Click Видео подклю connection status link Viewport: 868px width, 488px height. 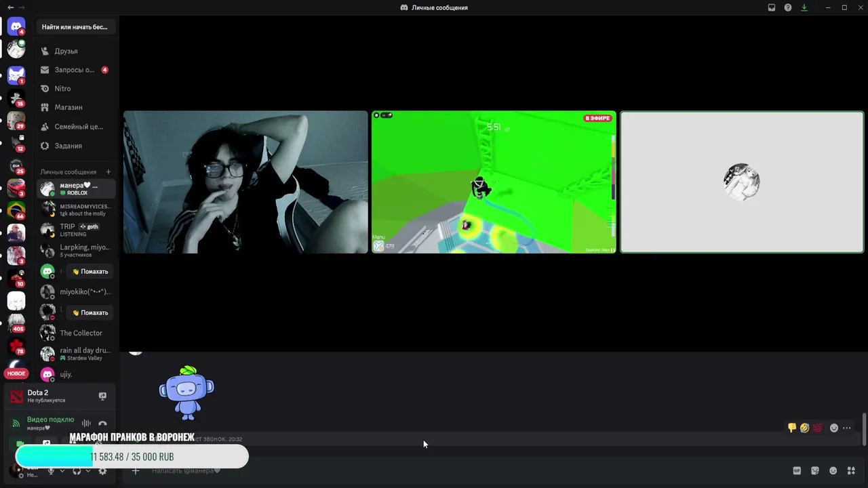[50, 420]
